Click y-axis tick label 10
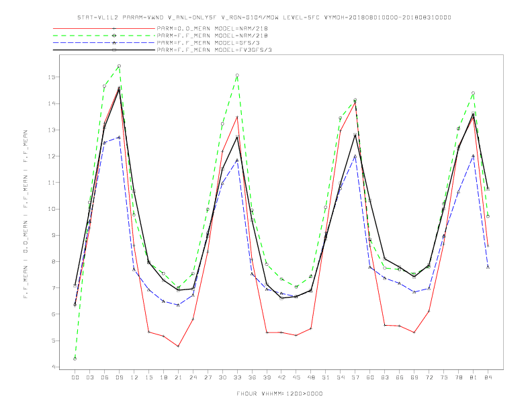The height and width of the screenshot is (411, 532). click(51, 209)
